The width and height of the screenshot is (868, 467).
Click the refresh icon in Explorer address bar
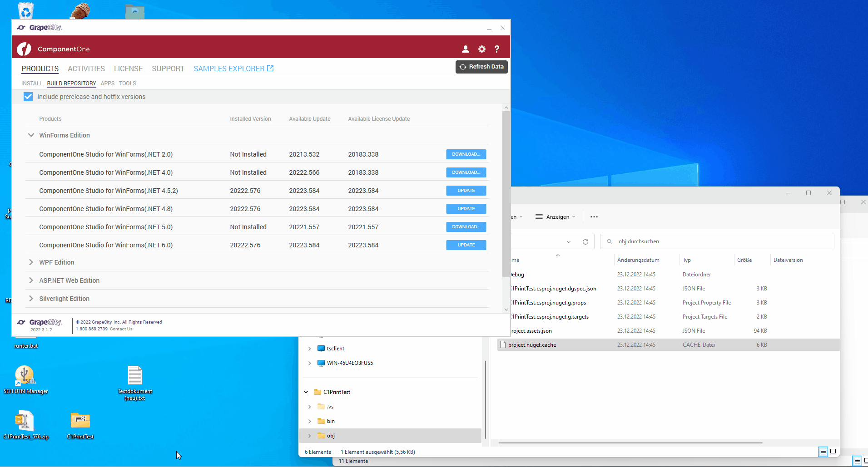585,241
